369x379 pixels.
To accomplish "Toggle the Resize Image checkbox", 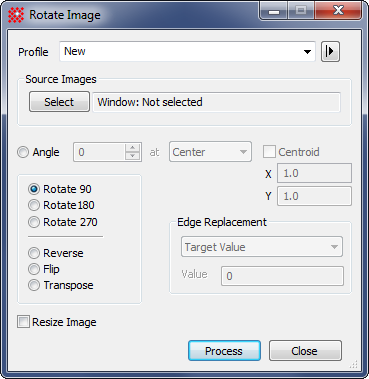I will click(x=23, y=322).
